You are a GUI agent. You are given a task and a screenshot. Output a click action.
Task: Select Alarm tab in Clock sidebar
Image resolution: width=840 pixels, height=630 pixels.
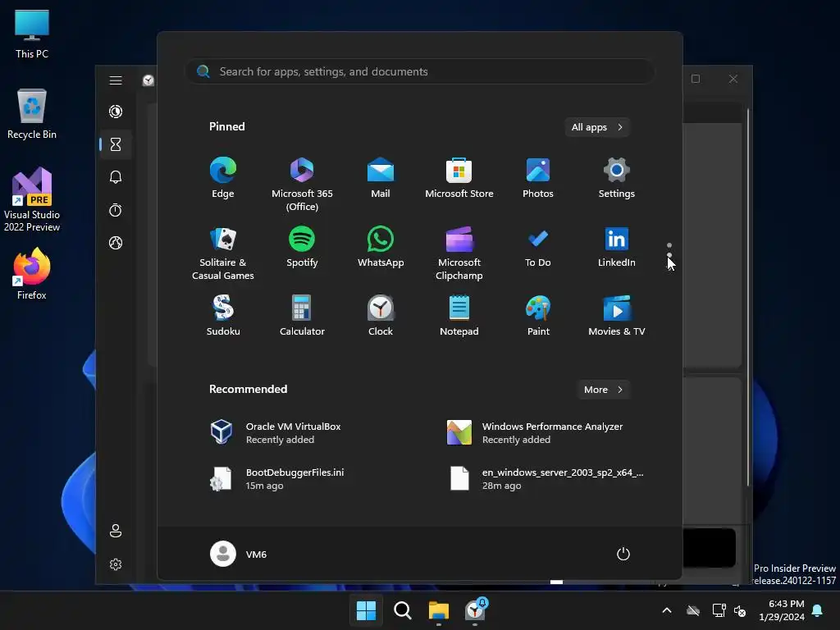pyautogui.click(x=116, y=177)
